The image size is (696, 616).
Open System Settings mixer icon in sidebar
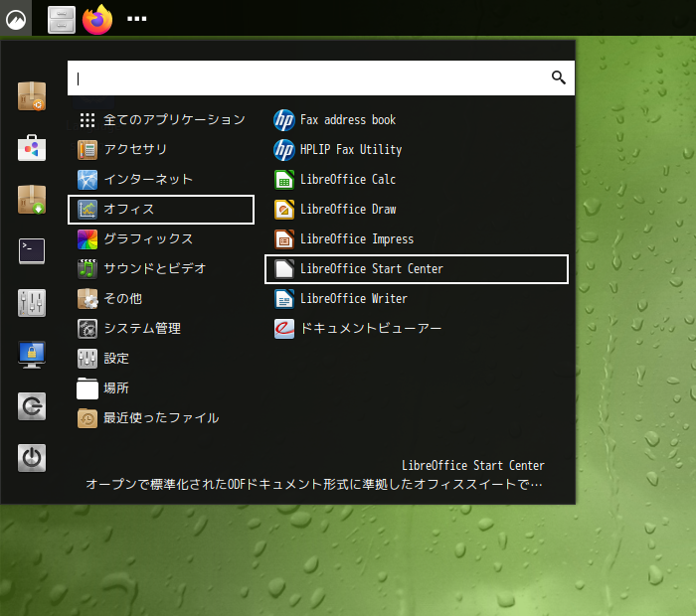tap(32, 303)
